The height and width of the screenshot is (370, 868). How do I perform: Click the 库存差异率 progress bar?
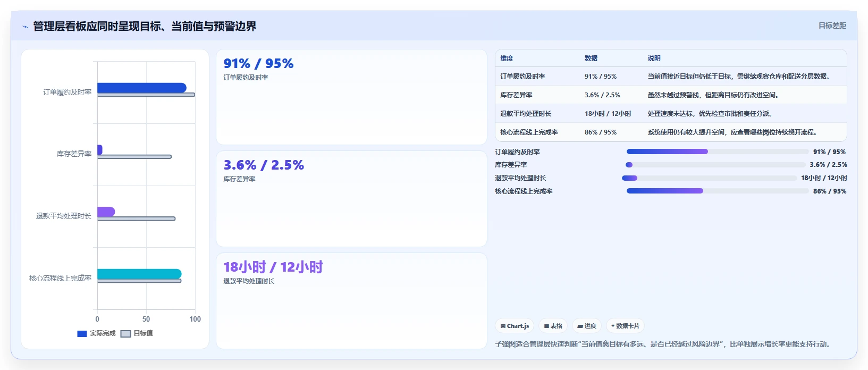click(715, 165)
